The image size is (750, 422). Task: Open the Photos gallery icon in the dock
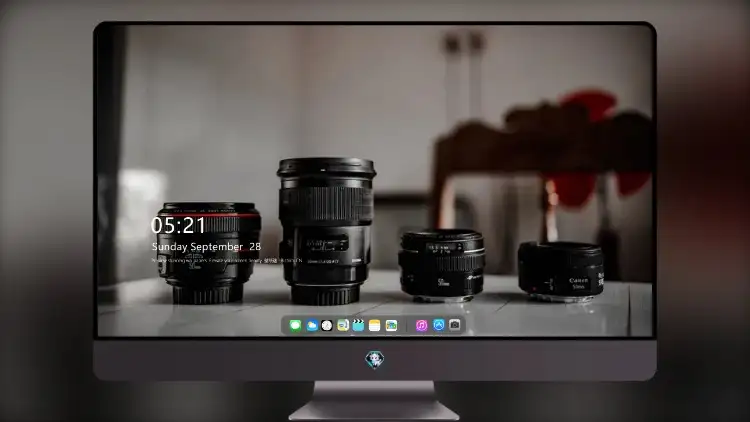391,326
